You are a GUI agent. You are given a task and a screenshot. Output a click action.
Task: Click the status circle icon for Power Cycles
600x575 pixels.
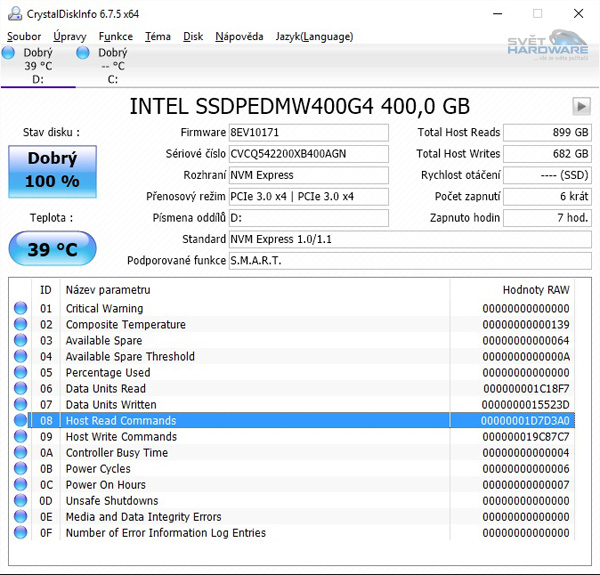20,468
